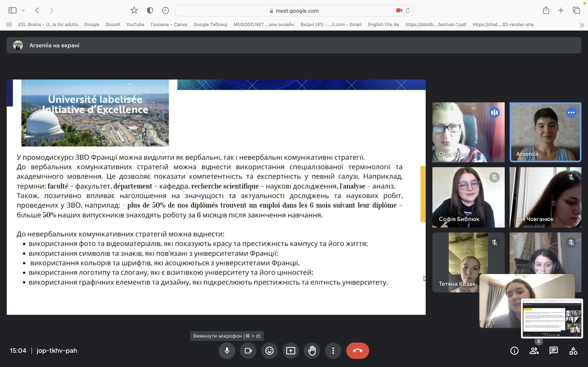
Task: Open meeting details info icon
Action: pyautogui.click(x=515, y=350)
